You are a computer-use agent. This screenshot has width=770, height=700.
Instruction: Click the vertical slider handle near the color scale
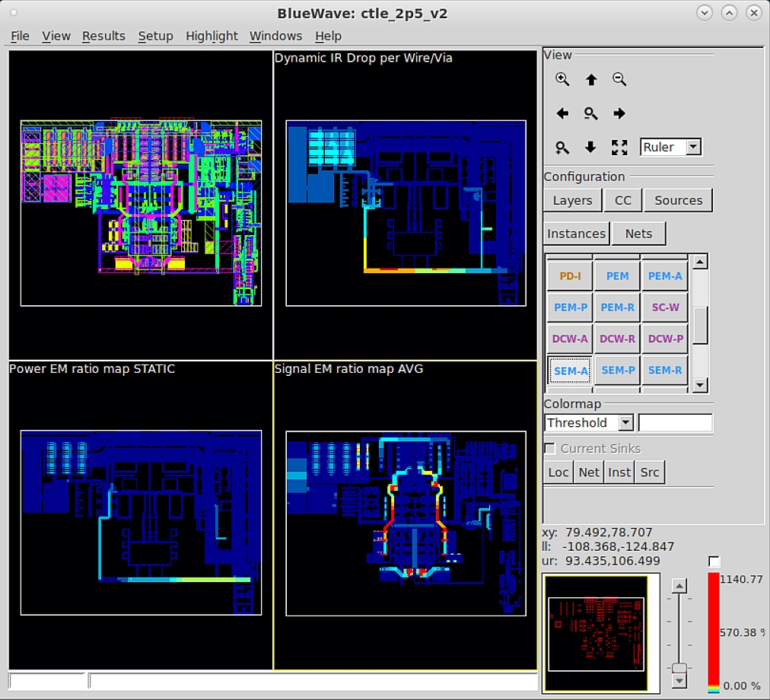click(679, 669)
